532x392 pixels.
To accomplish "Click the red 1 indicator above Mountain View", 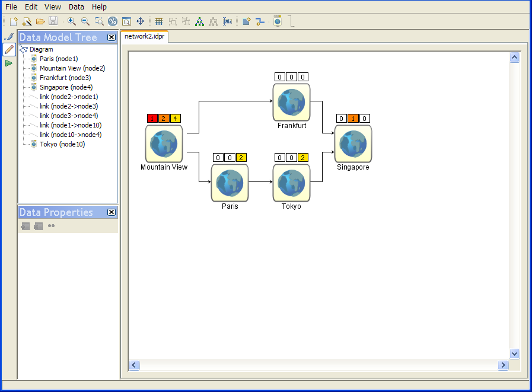I will [x=152, y=118].
